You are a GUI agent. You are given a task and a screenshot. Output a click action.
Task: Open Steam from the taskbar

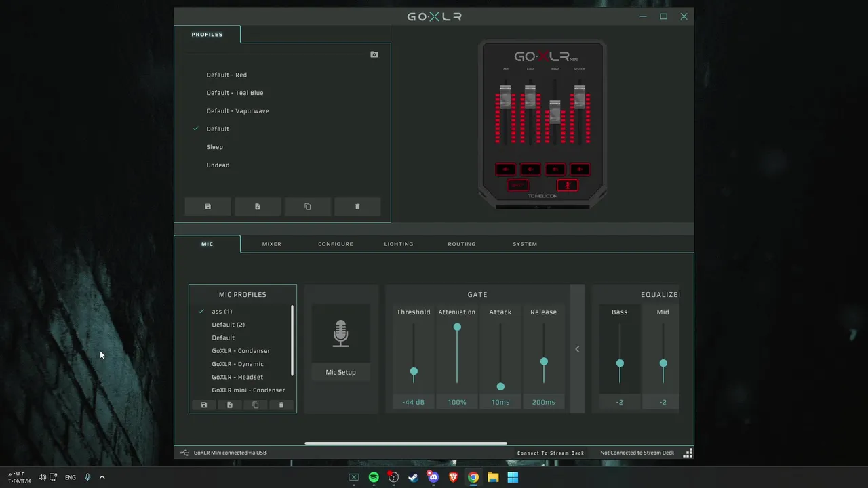coord(413,477)
